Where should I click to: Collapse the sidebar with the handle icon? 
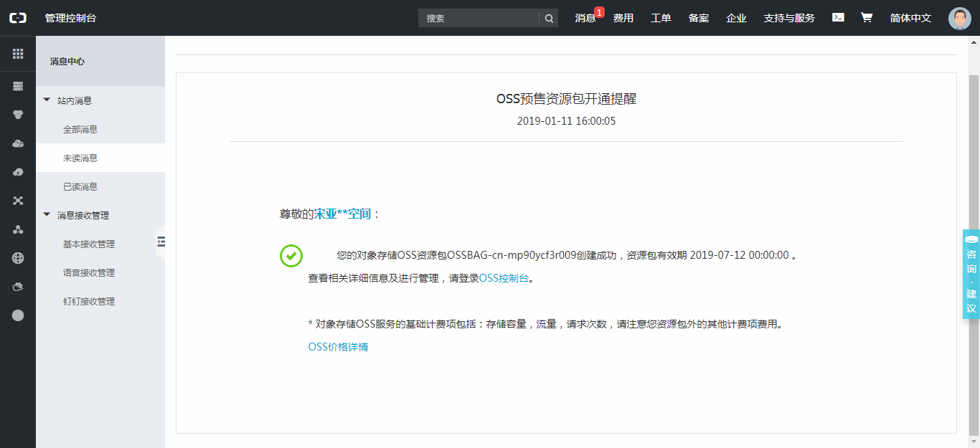161,242
